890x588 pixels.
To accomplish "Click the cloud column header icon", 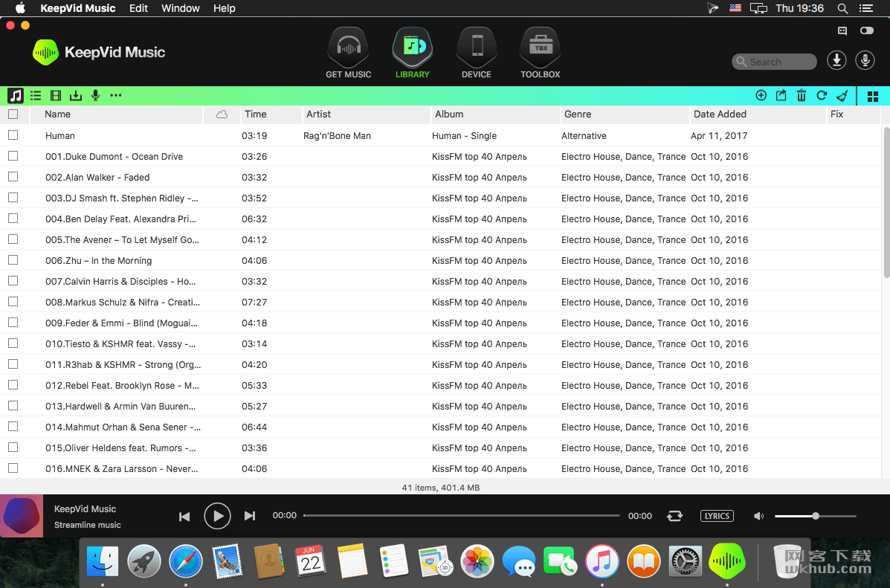I will [x=222, y=114].
